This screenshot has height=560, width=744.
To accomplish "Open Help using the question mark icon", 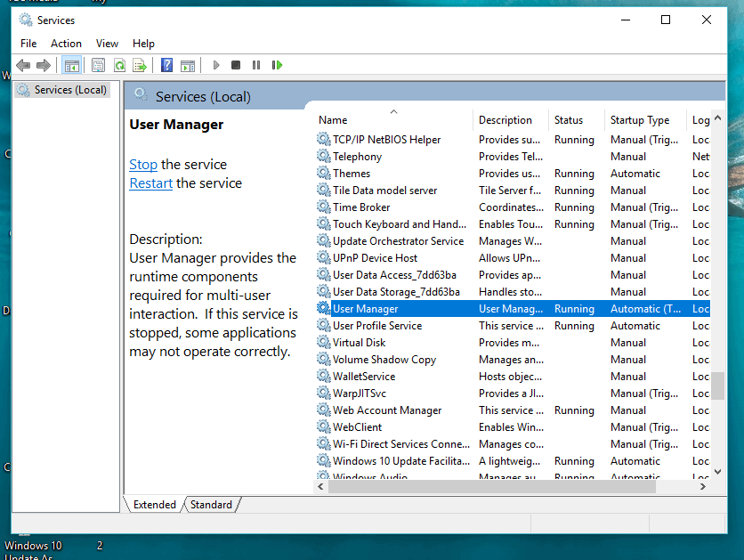I will click(166, 65).
